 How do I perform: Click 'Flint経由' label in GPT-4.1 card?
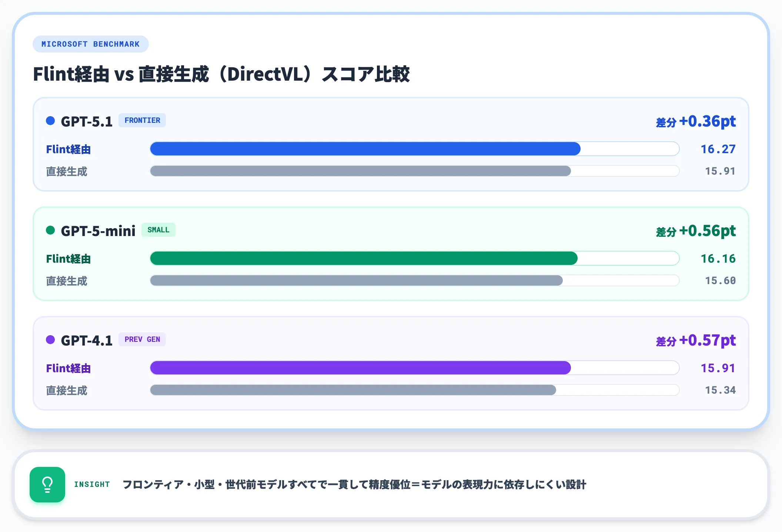point(68,368)
